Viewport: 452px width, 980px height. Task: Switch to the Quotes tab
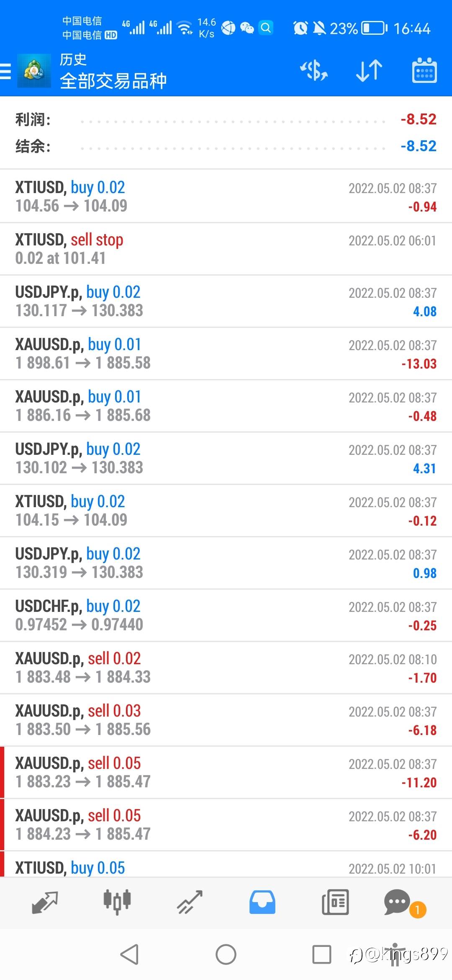[45, 902]
